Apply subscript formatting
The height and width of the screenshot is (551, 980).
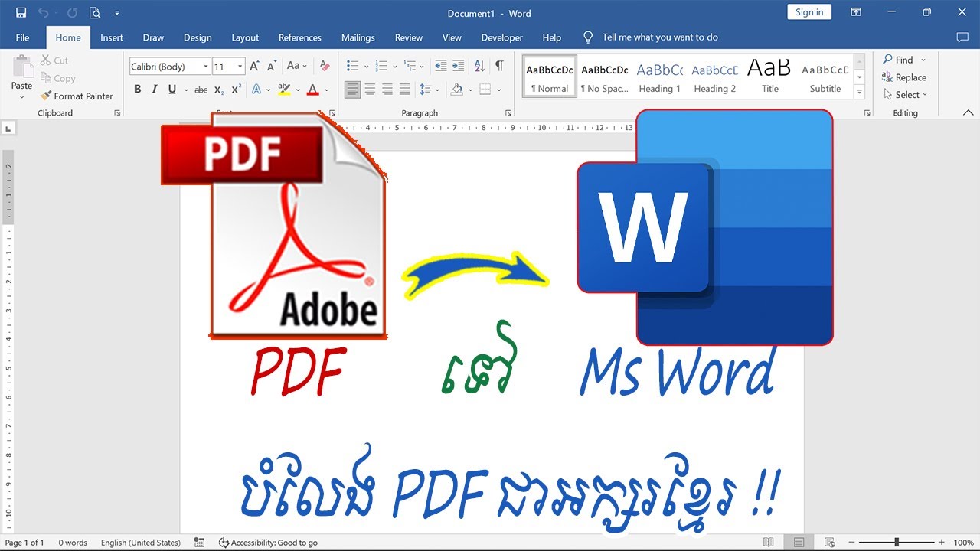click(x=219, y=90)
